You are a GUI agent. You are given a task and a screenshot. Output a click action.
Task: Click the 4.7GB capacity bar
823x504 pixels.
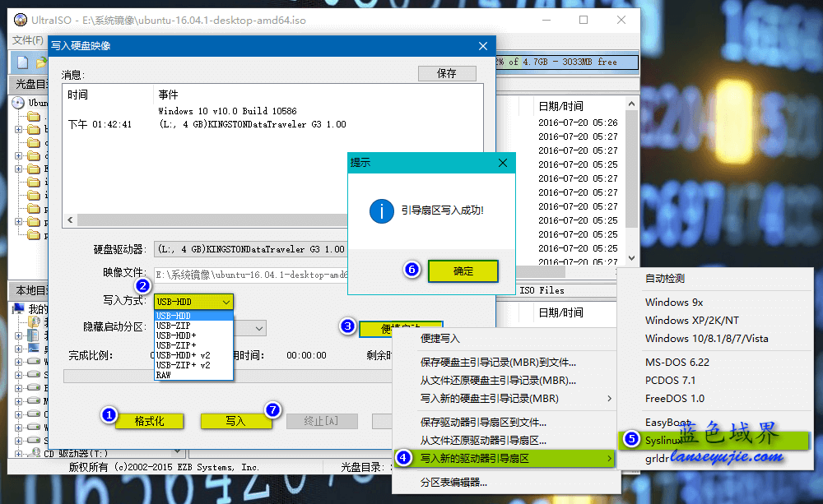[566, 62]
